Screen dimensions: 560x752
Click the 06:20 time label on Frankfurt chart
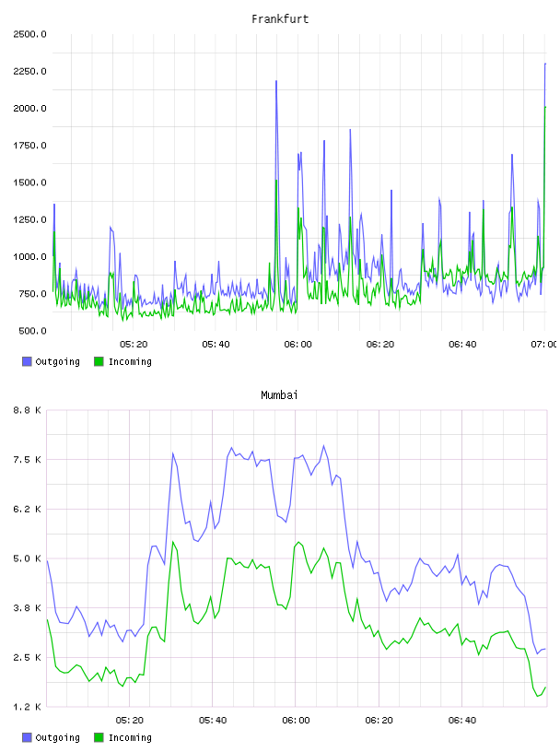(380, 345)
